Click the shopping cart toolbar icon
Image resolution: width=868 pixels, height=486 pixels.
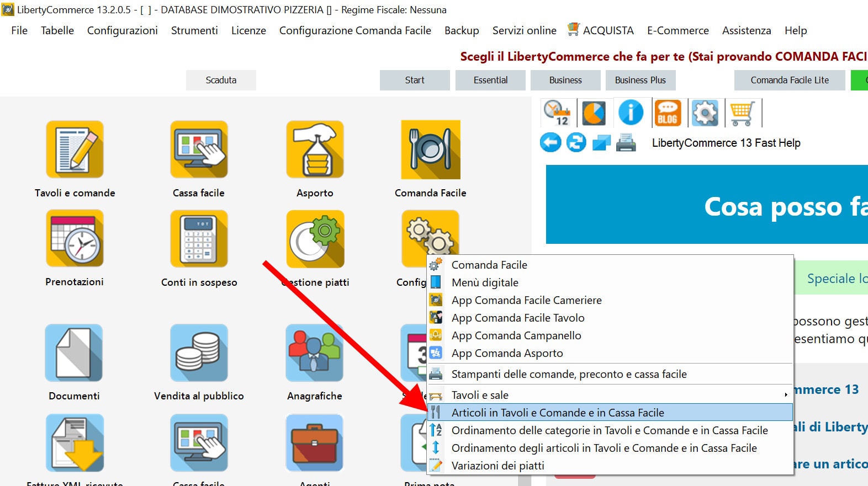click(x=742, y=113)
